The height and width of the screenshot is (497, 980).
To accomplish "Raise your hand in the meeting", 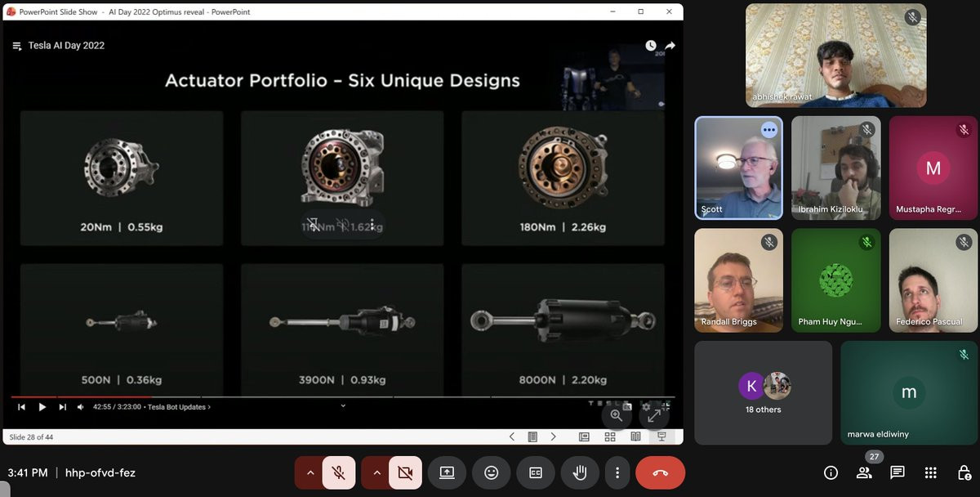I will point(580,472).
